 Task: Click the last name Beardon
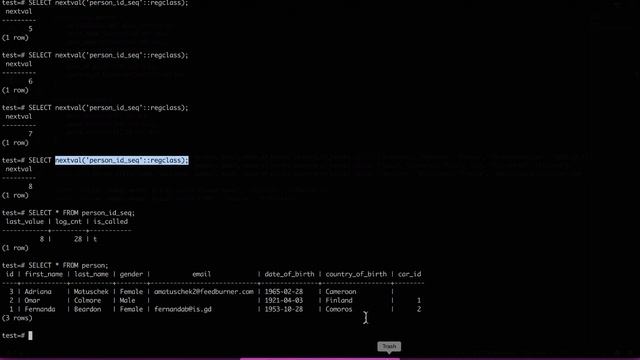[x=87, y=309]
